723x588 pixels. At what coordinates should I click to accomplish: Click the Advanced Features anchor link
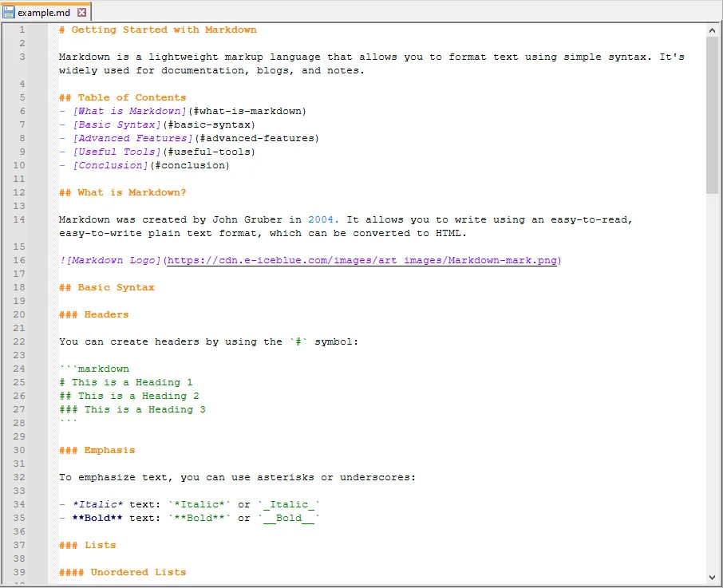click(x=132, y=137)
